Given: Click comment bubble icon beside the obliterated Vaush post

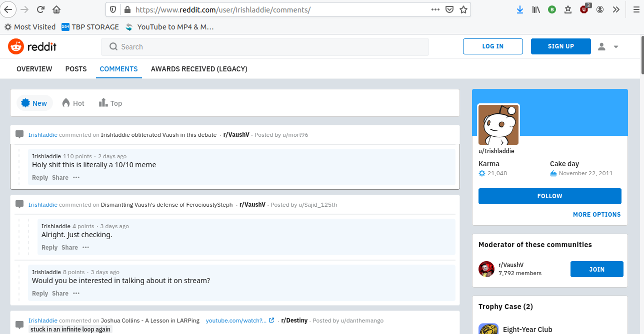Looking at the screenshot, I should [19, 134].
